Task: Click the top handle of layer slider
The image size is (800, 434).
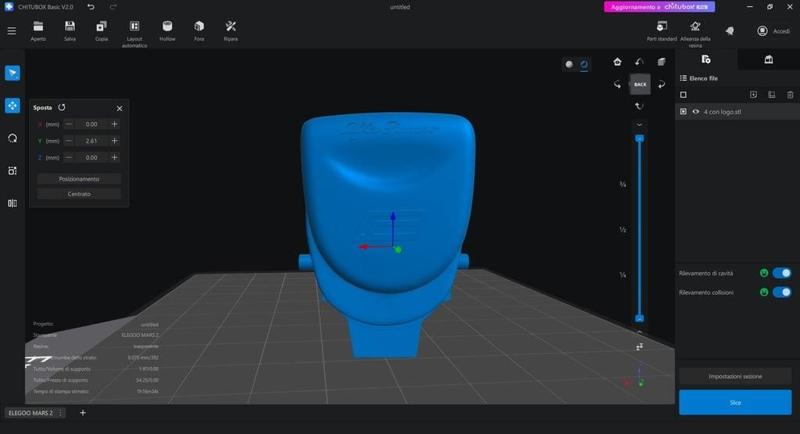Action: click(639, 138)
